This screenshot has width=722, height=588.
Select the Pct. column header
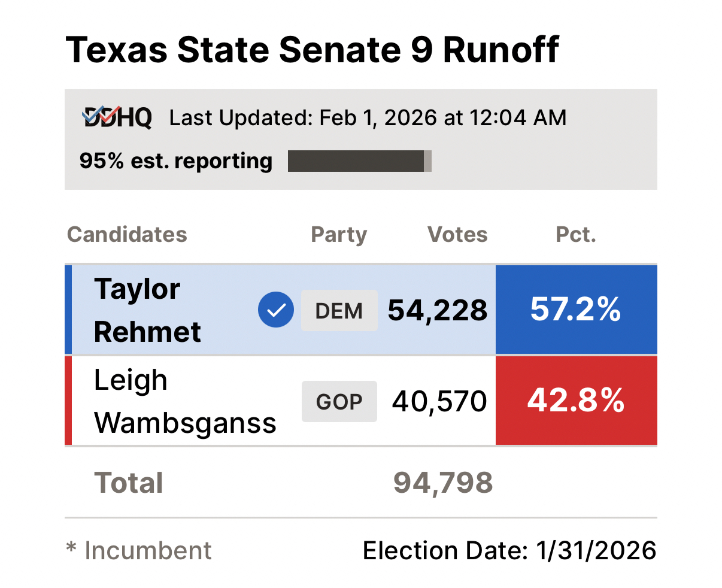click(576, 234)
